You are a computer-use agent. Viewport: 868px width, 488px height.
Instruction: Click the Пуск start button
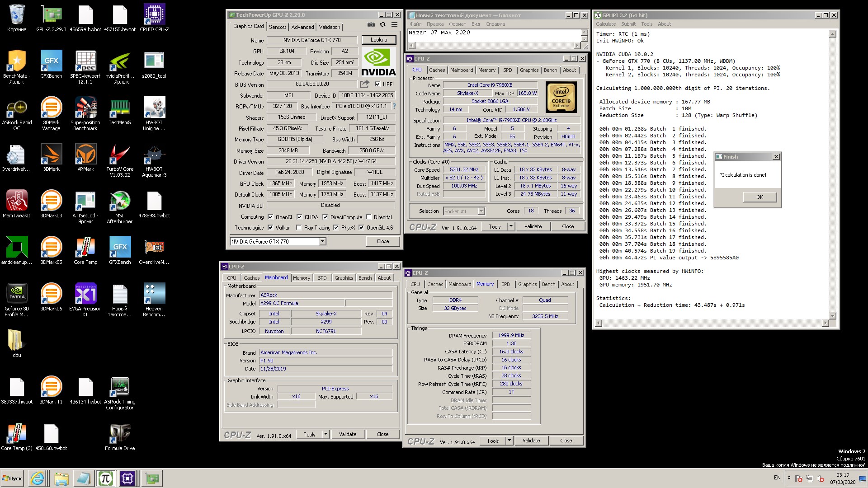pos(12,478)
